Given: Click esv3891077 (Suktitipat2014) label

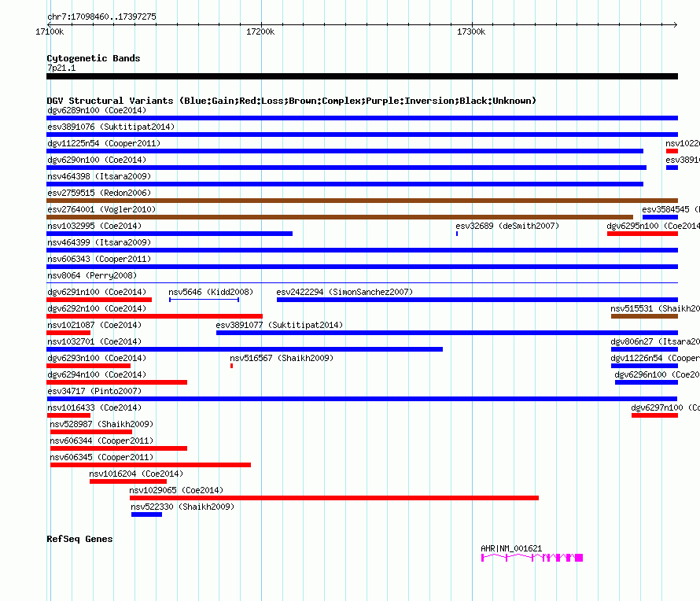Looking at the screenshot, I should 279,325.
